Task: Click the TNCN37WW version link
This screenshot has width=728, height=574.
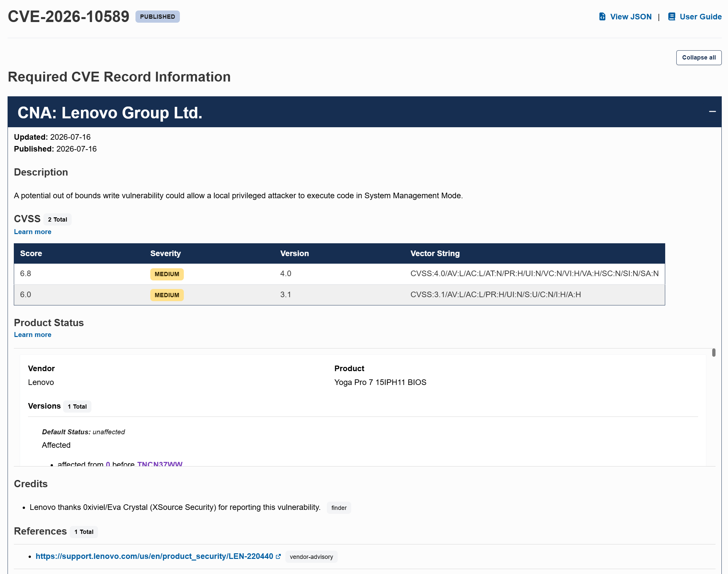Action: pos(160,464)
